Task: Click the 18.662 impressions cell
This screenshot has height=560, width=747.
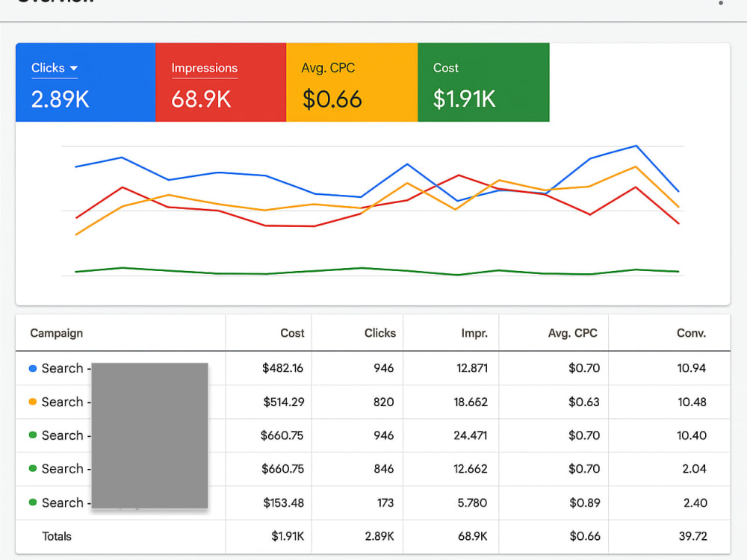Action: click(471, 402)
